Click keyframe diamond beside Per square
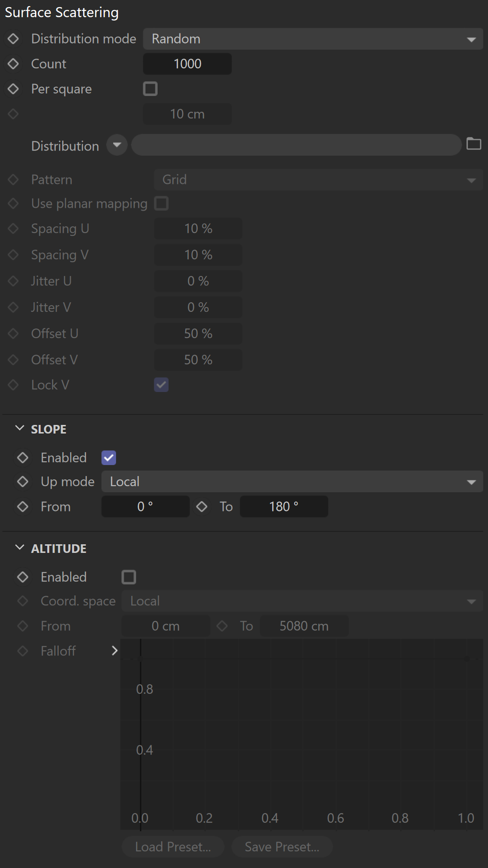Screen dimensions: 488x868 coord(13,89)
